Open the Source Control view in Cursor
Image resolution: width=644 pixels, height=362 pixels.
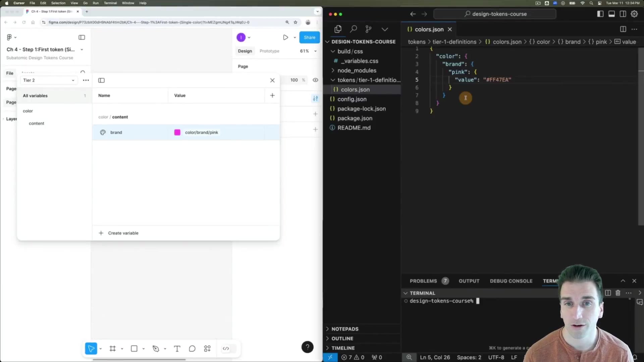[x=369, y=29]
